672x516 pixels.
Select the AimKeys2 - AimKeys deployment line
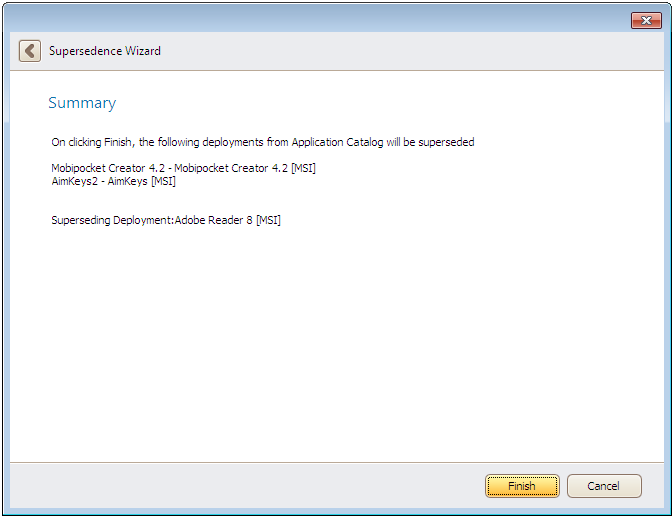113,181
